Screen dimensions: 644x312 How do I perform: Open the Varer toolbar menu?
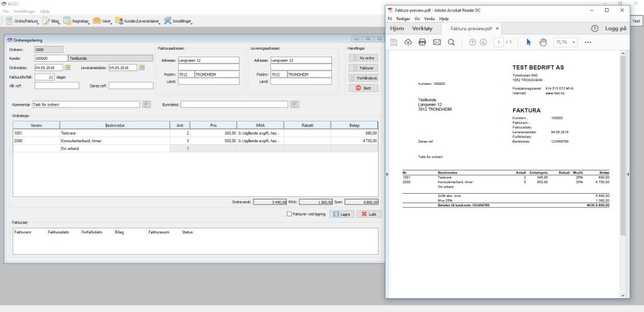(x=103, y=21)
